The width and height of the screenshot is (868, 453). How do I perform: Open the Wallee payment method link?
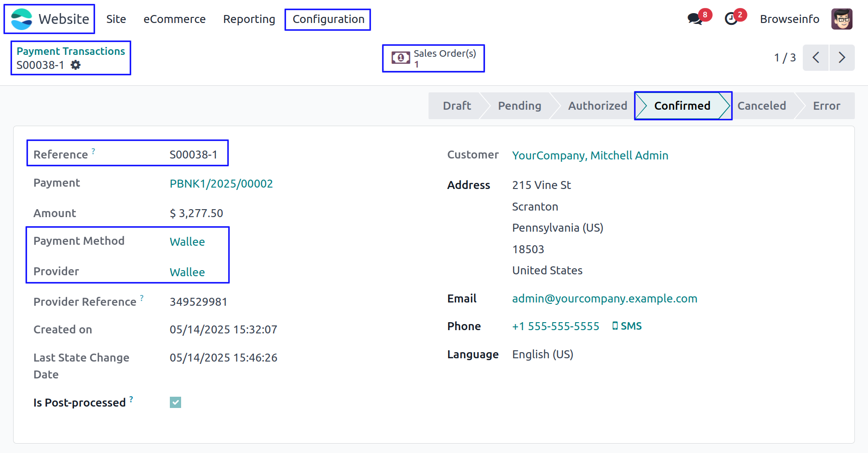pyautogui.click(x=187, y=242)
